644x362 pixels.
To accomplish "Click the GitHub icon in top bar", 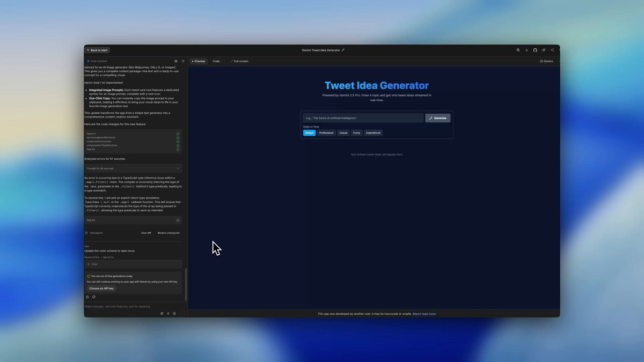I will 535,50.
